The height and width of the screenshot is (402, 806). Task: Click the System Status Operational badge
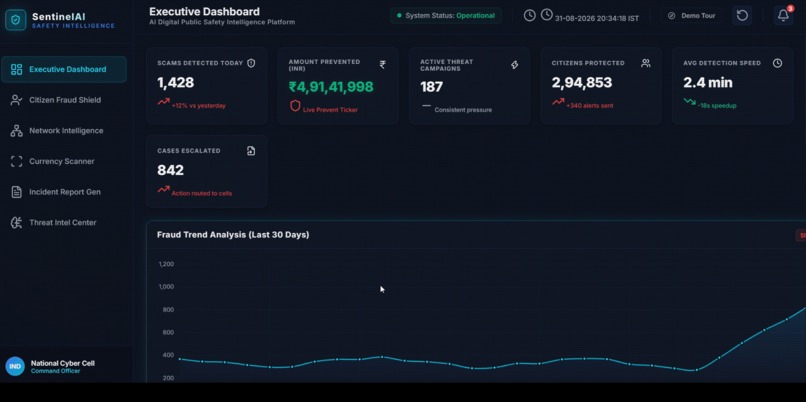pos(446,15)
